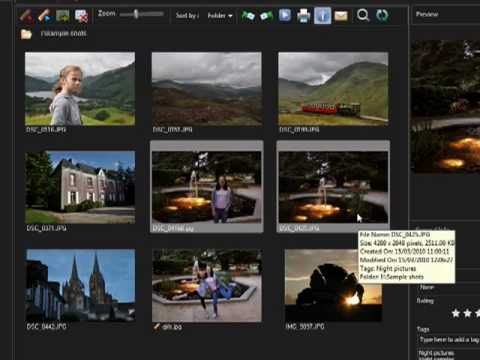Click the first brush tool icon

26,16
